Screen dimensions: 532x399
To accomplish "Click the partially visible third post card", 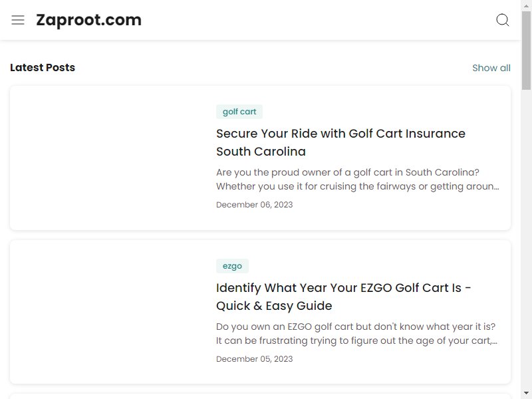I will (x=260, y=396).
